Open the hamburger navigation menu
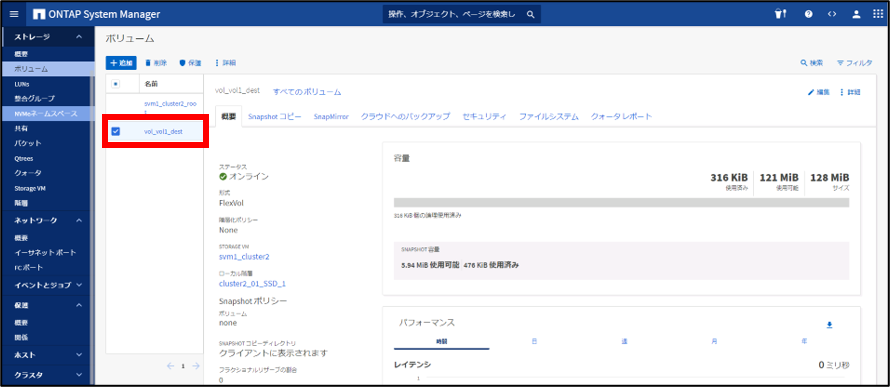 point(14,14)
